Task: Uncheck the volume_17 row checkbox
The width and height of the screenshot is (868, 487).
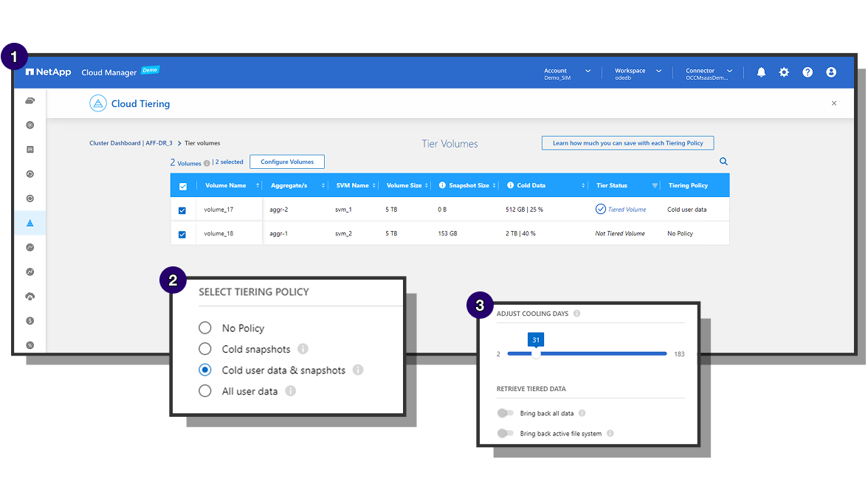Action: click(x=182, y=210)
